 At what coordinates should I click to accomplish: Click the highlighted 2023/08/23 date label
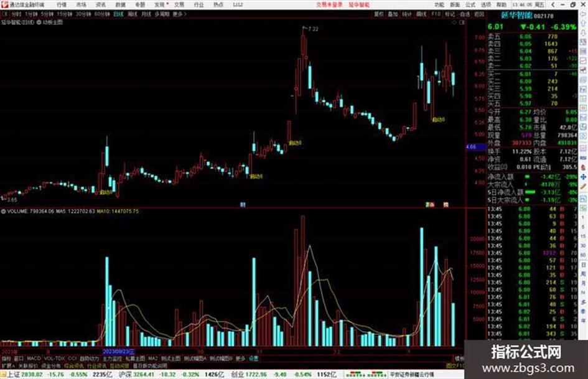(x=118, y=352)
